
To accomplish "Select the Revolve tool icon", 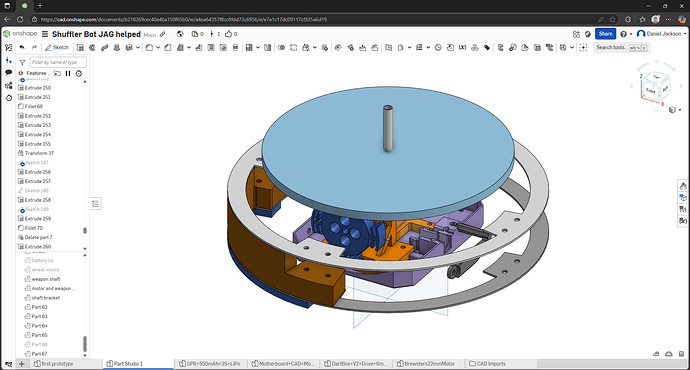I will point(92,48).
